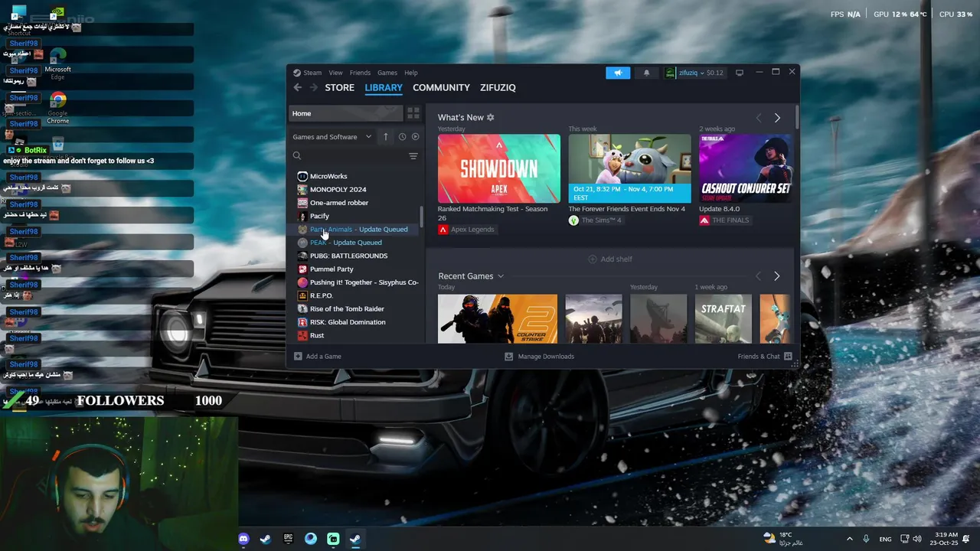Show hidden system tray icons

849,539
